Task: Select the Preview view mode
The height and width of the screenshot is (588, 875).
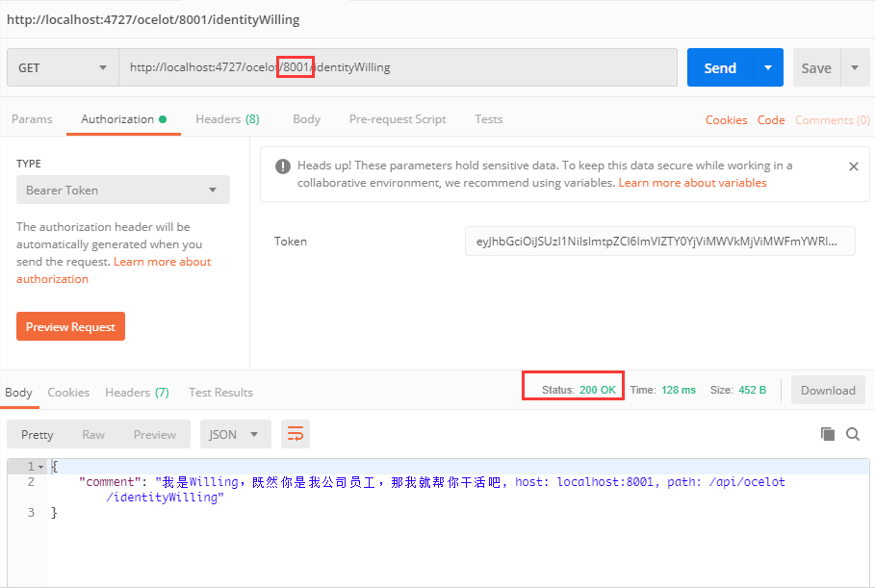Action: click(x=155, y=435)
